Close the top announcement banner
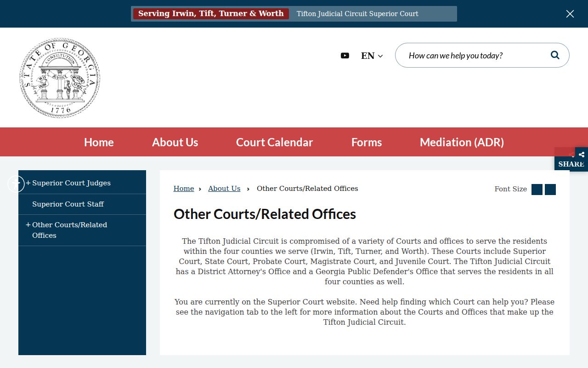 570,14
